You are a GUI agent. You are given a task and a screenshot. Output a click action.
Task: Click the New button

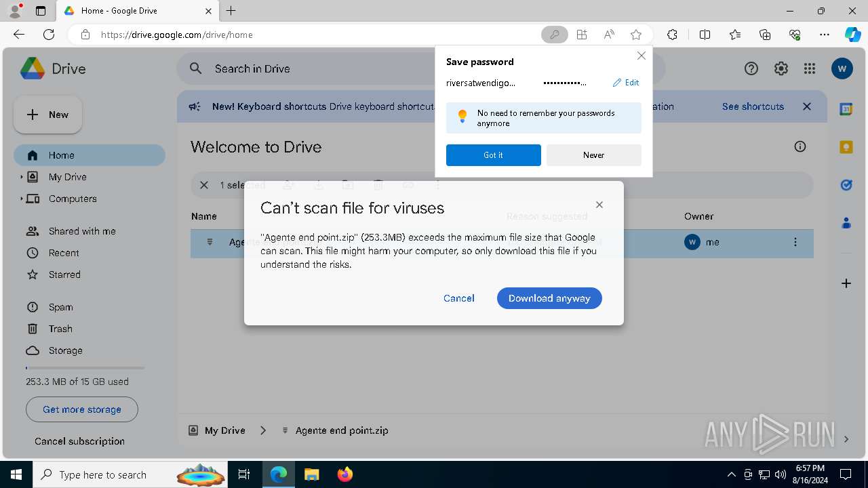[48, 115]
